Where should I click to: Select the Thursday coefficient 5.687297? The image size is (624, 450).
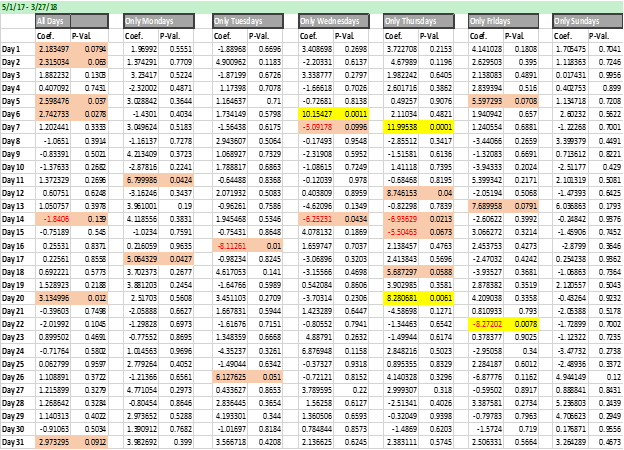tap(401, 272)
